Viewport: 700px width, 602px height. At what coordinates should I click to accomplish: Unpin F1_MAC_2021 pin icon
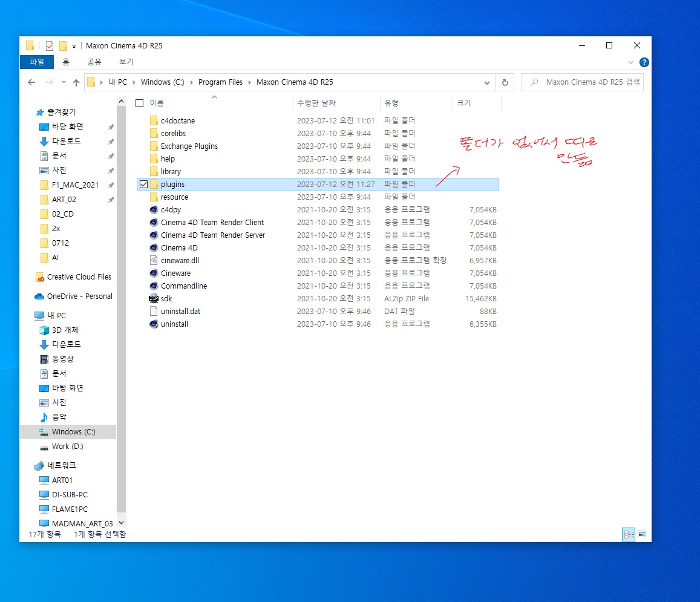(x=111, y=185)
